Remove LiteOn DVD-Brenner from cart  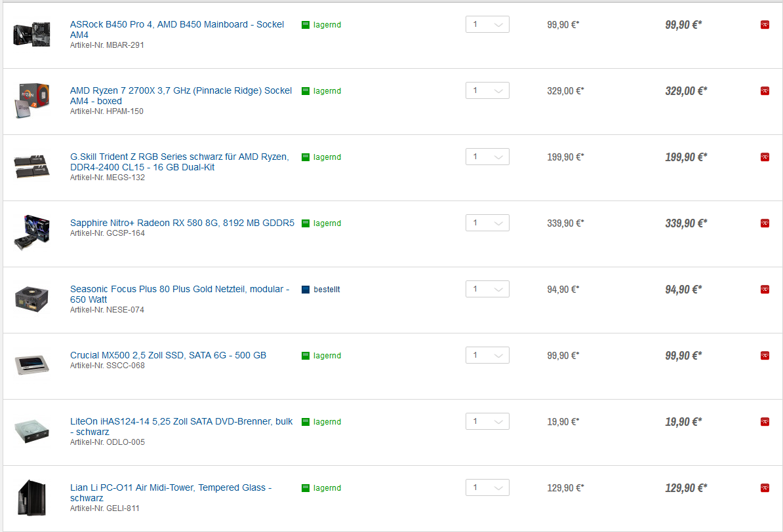pos(765,422)
